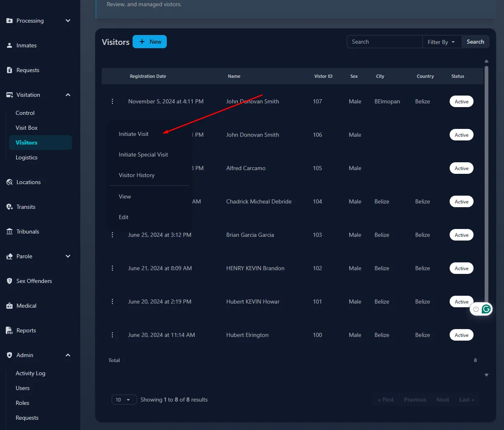Click the Inmates person icon in sidebar
Screen dimensions: 504x430
coord(9,46)
